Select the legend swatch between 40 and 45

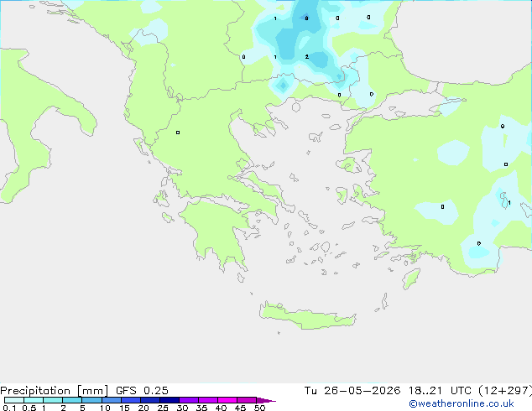pos(227,400)
